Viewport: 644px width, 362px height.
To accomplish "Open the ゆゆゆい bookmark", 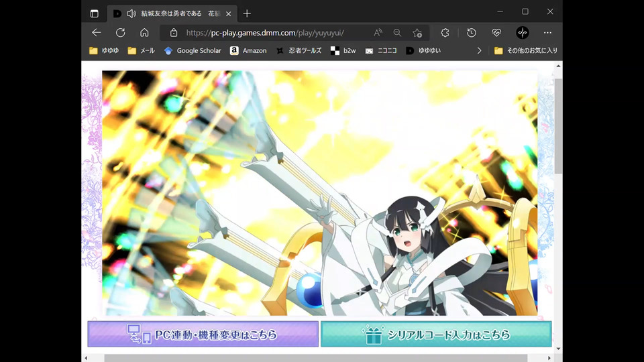I will tap(423, 50).
